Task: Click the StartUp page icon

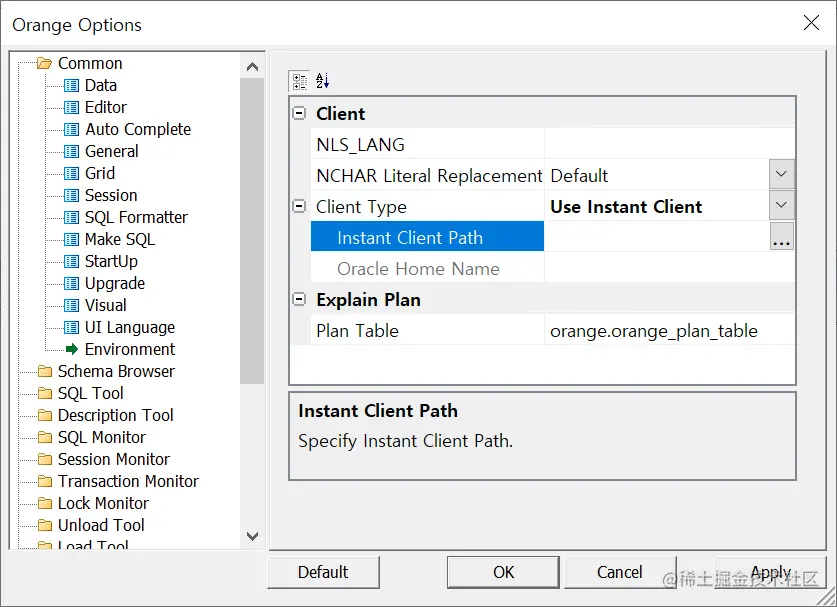Action: pyautogui.click(x=72, y=261)
